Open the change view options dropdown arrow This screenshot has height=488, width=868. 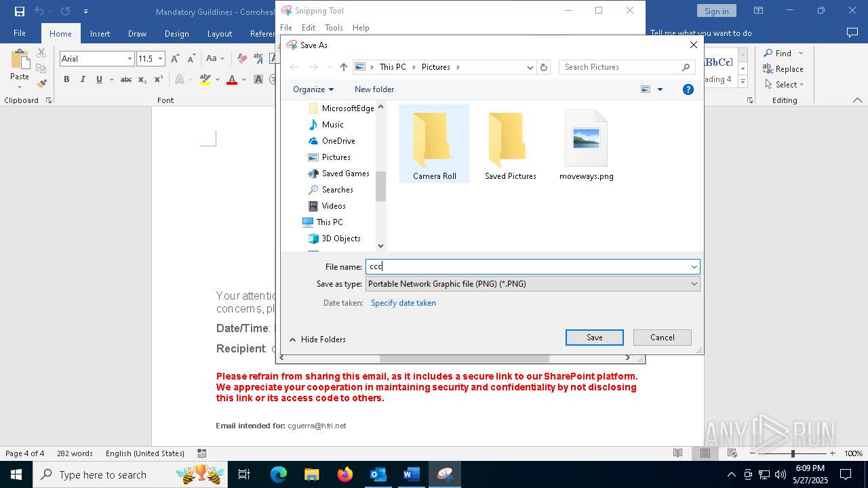click(x=660, y=89)
